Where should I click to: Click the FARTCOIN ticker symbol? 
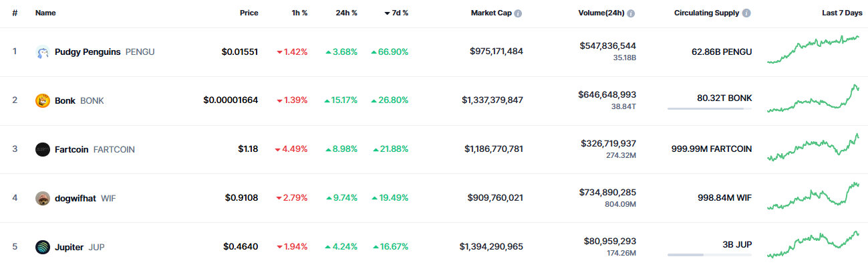pos(114,149)
